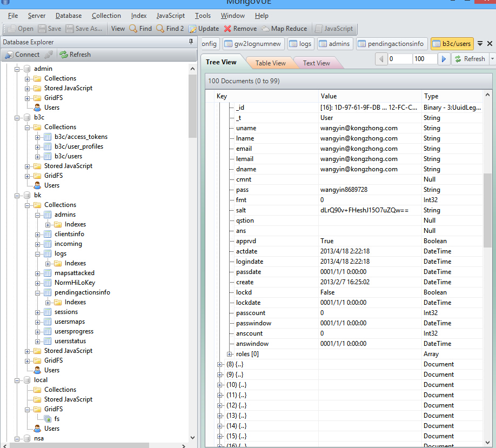Switch to the logs tab
This screenshot has width=496, height=448.
click(x=301, y=44)
